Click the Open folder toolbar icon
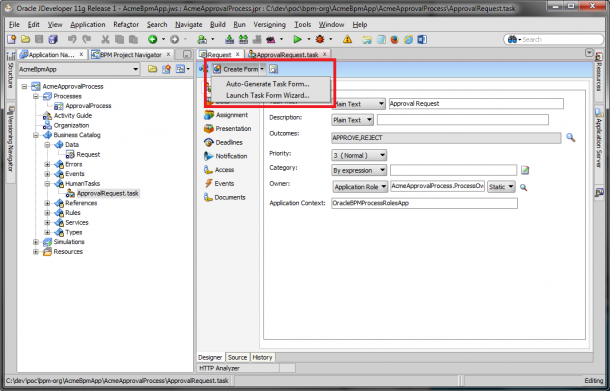The width and height of the screenshot is (610, 391). (25, 39)
